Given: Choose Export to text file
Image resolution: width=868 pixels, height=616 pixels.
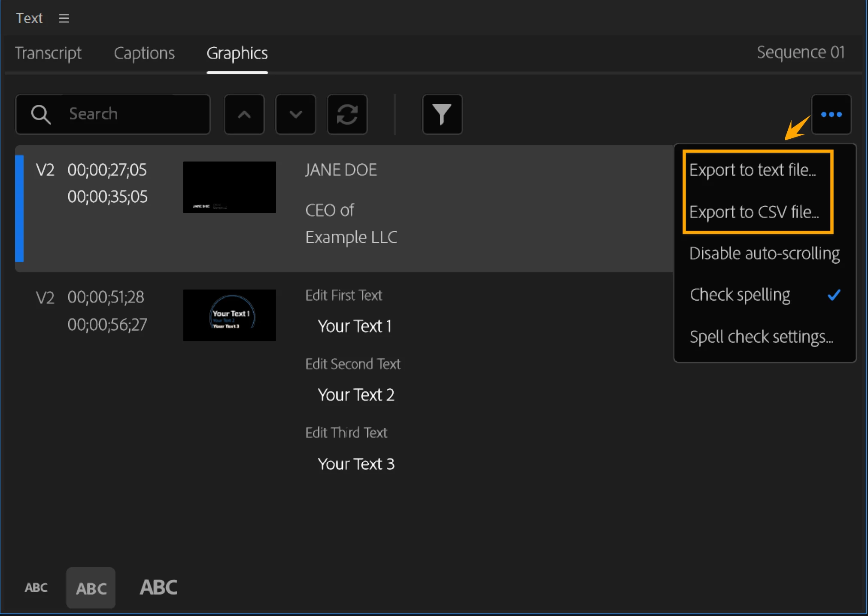Looking at the screenshot, I should pos(752,170).
